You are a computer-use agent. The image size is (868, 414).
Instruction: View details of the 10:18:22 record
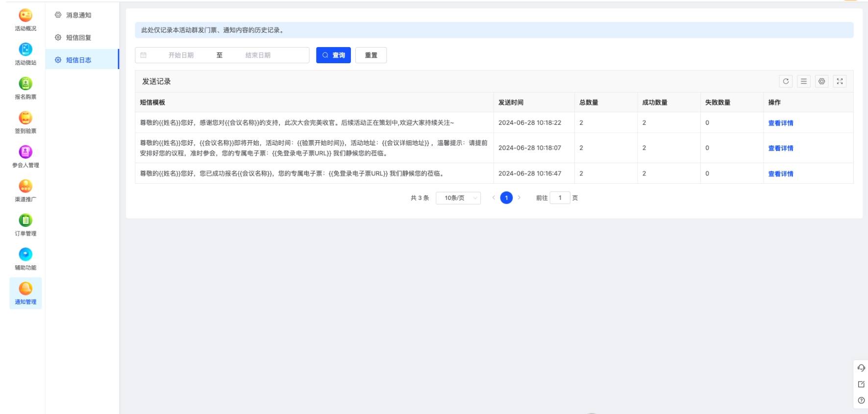tap(780, 123)
